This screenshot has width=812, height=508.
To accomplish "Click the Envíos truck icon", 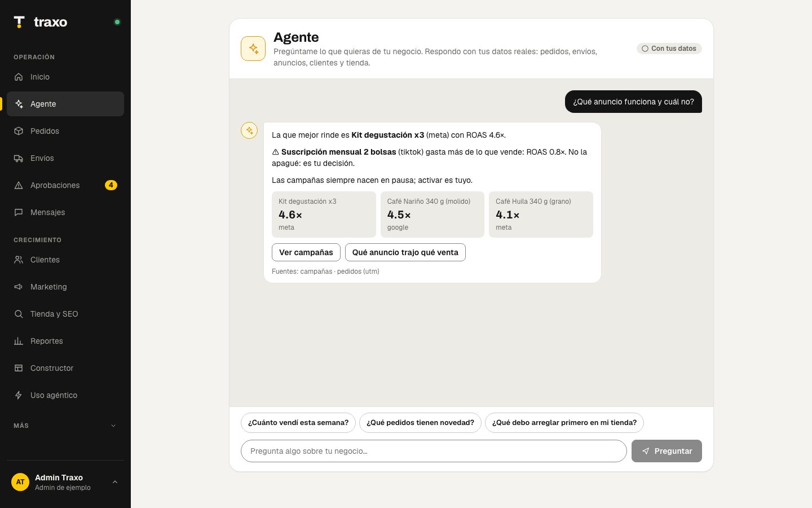I will (19, 158).
